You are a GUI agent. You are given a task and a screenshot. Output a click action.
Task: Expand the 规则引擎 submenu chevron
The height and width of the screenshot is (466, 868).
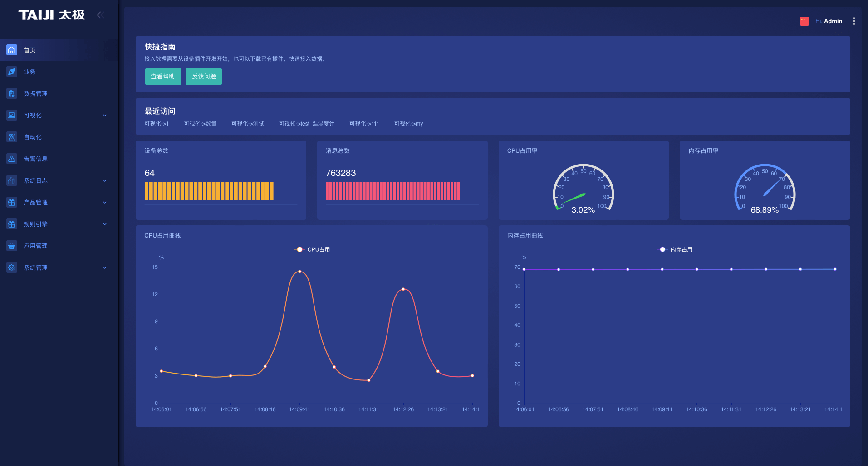tap(105, 224)
